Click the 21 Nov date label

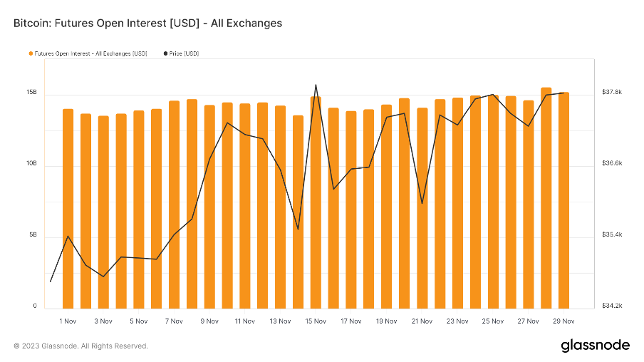[x=422, y=321]
